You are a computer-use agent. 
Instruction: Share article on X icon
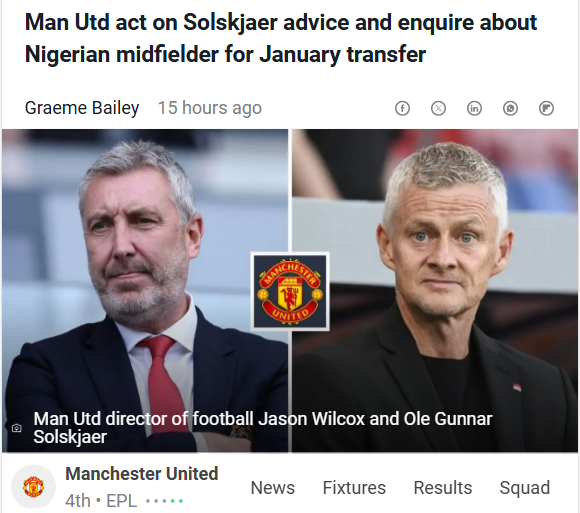pos(438,108)
